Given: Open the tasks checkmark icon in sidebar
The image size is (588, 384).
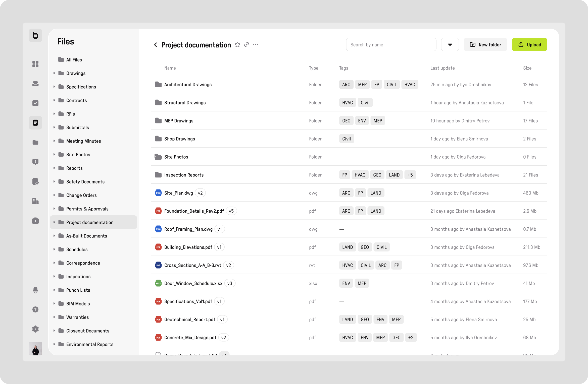Looking at the screenshot, I should pos(35,103).
